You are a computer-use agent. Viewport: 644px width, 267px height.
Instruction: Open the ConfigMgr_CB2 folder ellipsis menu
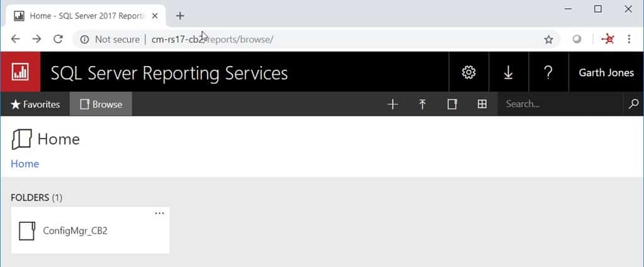coord(159,213)
